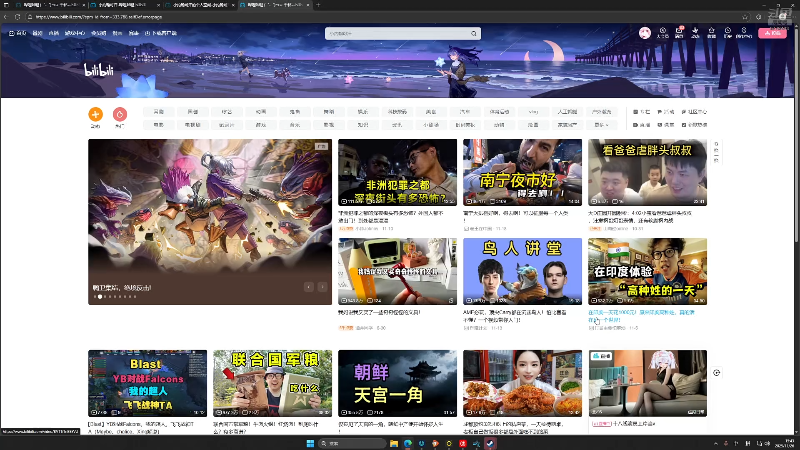Open the favorites star icon in header
The width and height of the screenshot is (800, 450).
click(711, 32)
